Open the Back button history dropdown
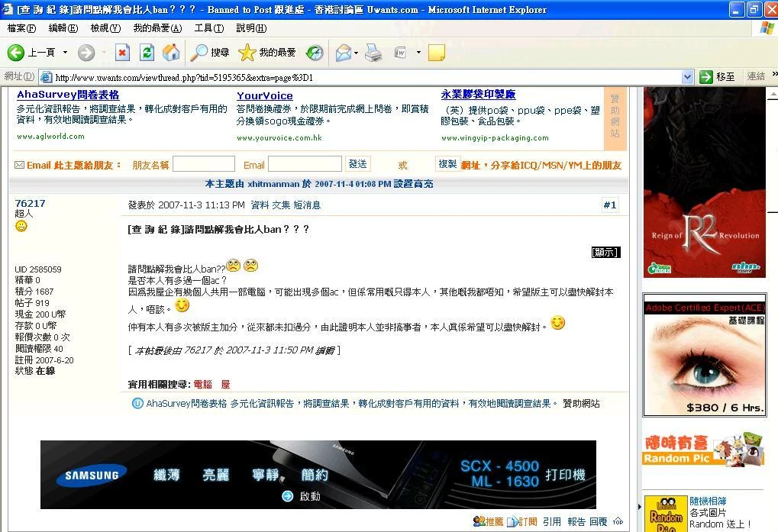The width and height of the screenshot is (778, 532). coord(65,52)
